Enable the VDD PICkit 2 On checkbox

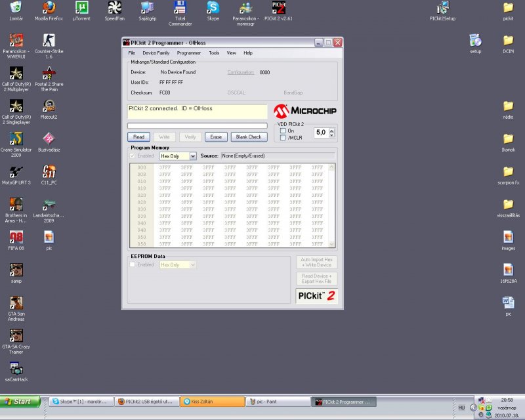(283, 131)
